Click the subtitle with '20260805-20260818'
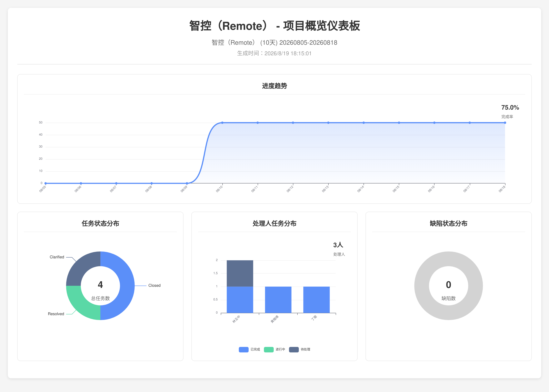Image resolution: width=549 pixels, height=392 pixels. click(x=274, y=43)
